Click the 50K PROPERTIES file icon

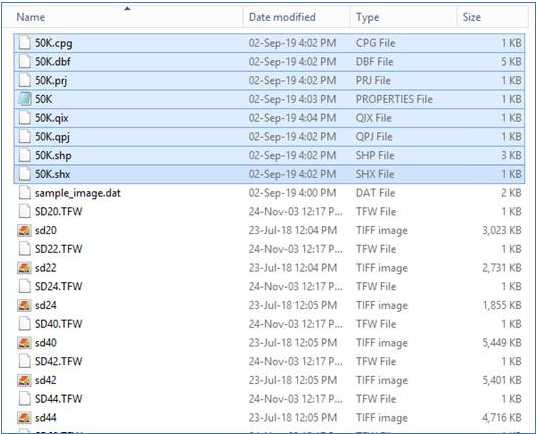coord(25,99)
